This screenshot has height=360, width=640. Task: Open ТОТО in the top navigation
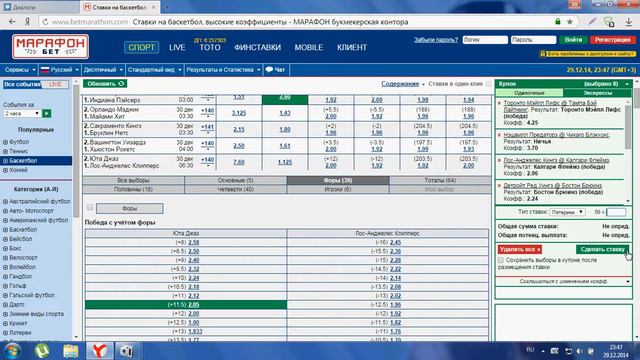click(210, 47)
